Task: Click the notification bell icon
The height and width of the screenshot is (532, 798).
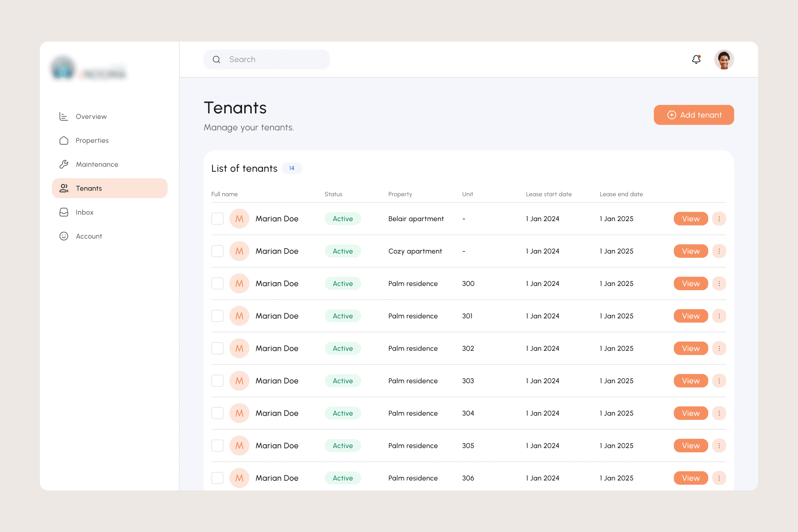Action: pyautogui.click(x=696, y=59)
